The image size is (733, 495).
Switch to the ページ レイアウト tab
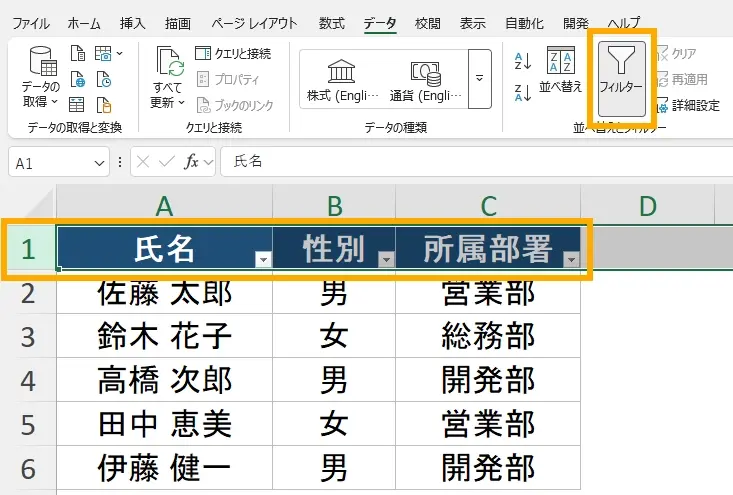[254, 23]
